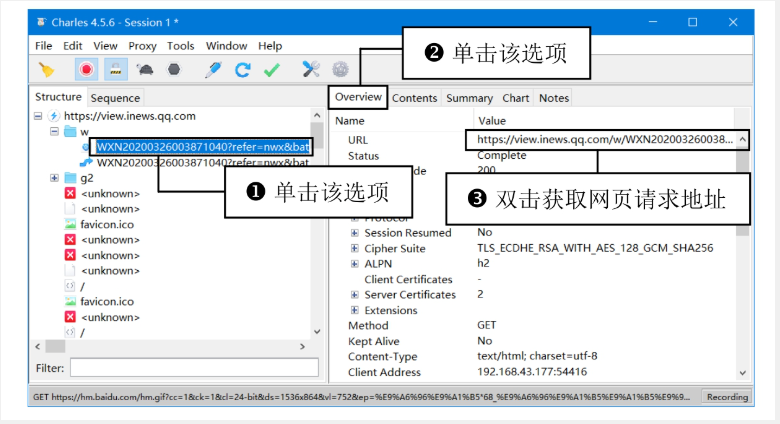
Task: Click the Value column header
Action: pyautogui.click(x=491, y=121)
